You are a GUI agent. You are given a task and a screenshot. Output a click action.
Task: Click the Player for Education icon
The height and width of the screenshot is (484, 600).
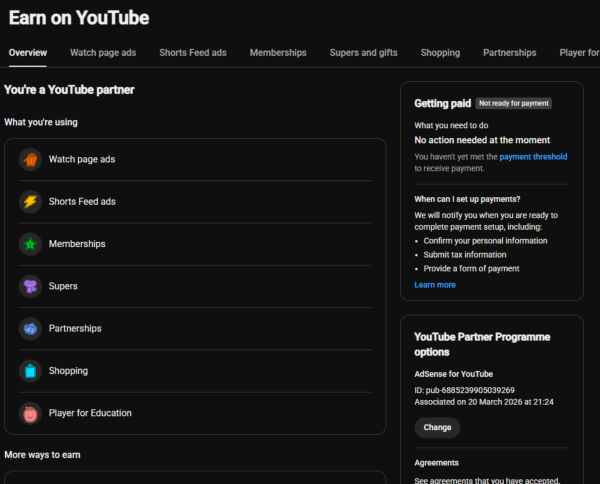click(30, 413)
